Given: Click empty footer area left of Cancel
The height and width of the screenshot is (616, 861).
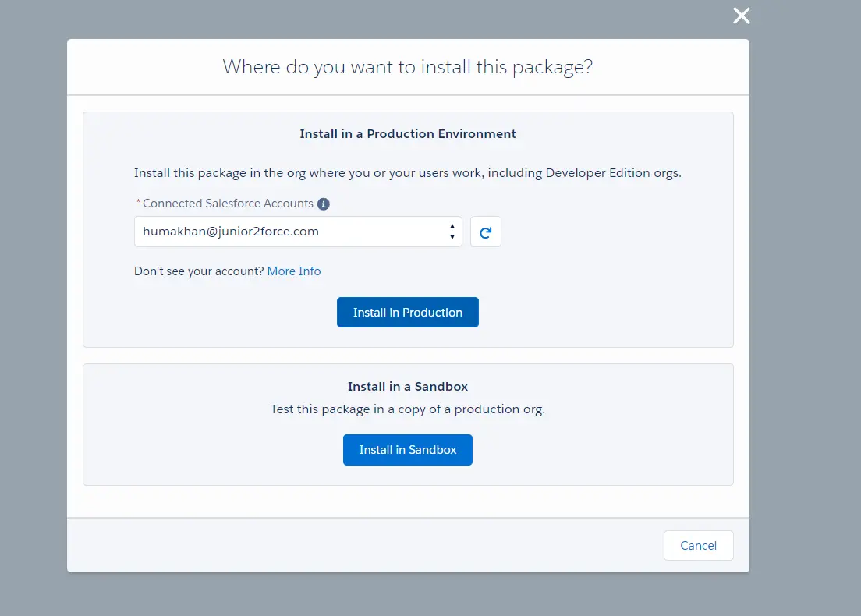Looking at the screenshot, I should [351, 546].
